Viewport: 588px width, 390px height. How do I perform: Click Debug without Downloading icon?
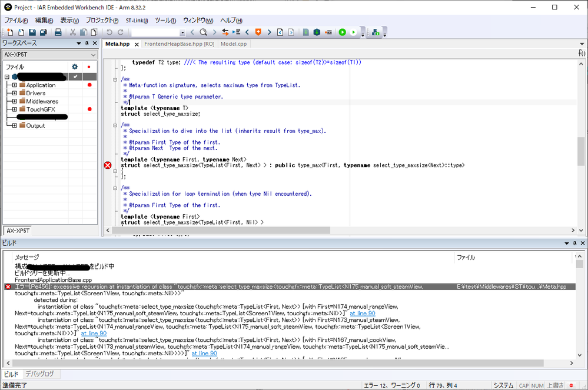[353, 32]
